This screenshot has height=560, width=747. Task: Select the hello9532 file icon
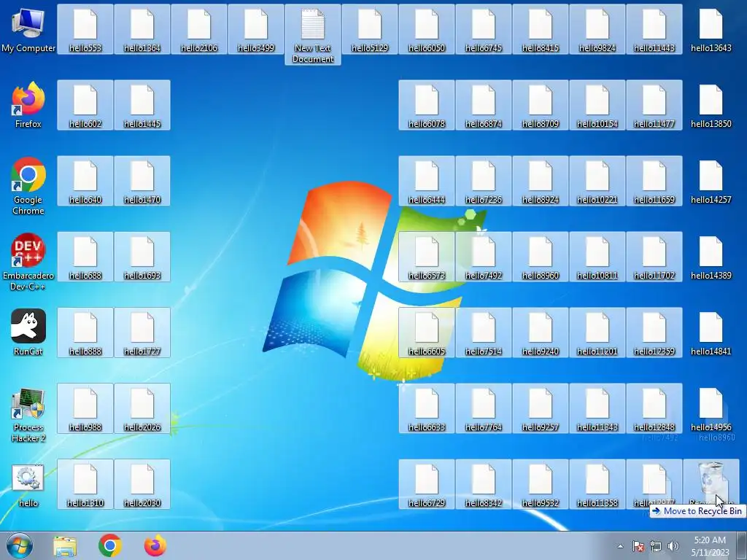tap(541, 484)
